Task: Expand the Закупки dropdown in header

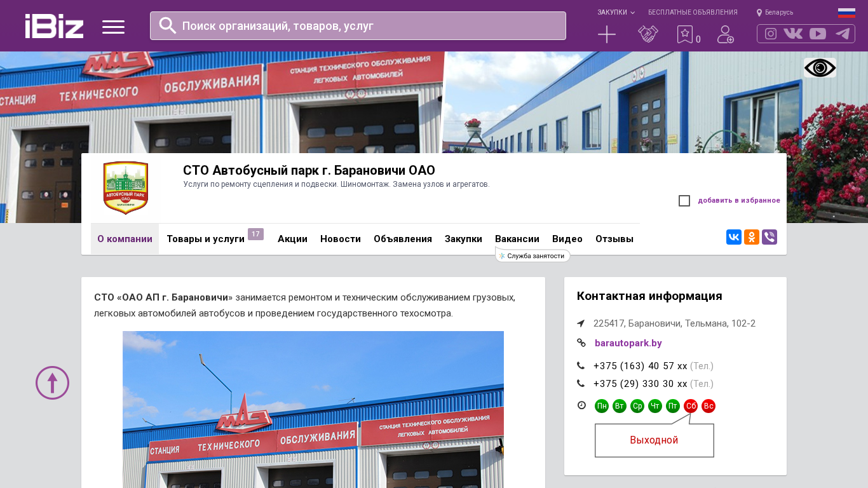Action: [616, 13]
